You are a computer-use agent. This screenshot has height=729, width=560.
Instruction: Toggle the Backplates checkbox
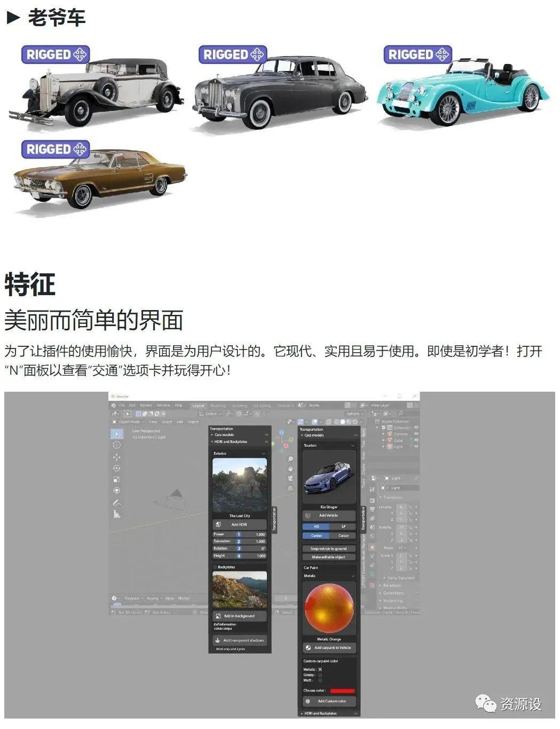tap(215, 567)
